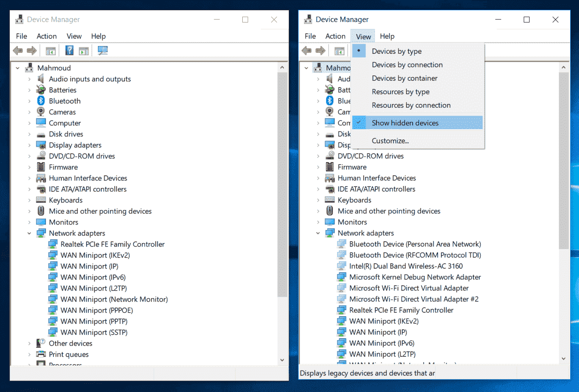The image size is (579, 392).
Task: Select WAN Miniport (IKEv2) in left window
Action: pos(95,255)
